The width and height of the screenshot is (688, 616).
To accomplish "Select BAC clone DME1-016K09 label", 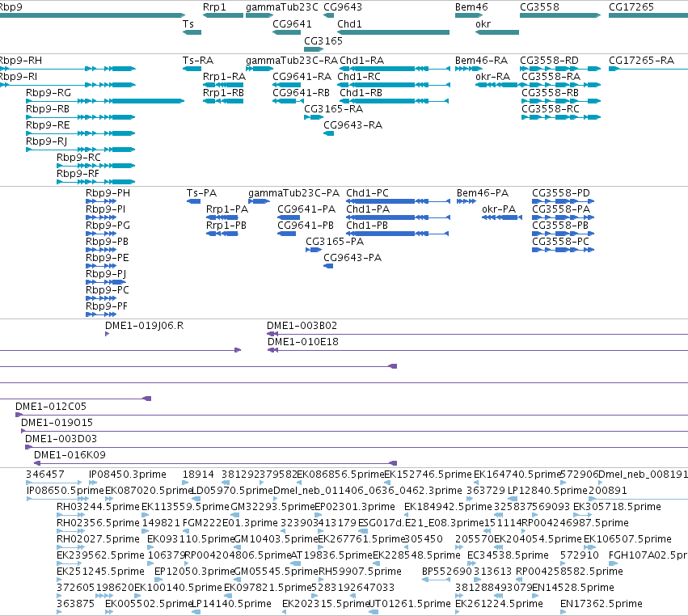I will click(x=70, y=455).
